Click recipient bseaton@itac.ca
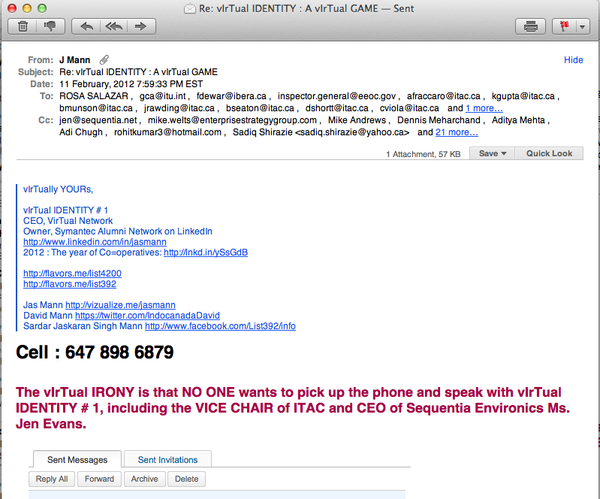Viewport: 600px width, 499px height. [x=260, y=108]
